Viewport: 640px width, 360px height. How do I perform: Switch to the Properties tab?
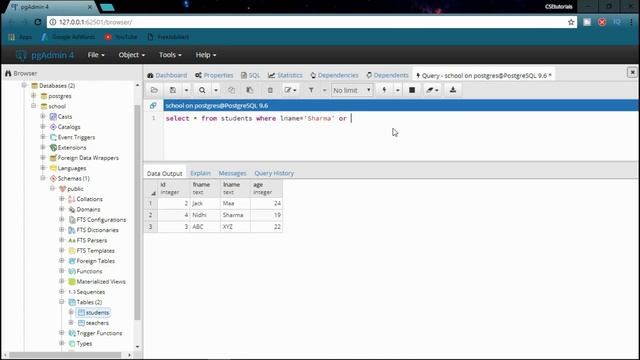214,76
